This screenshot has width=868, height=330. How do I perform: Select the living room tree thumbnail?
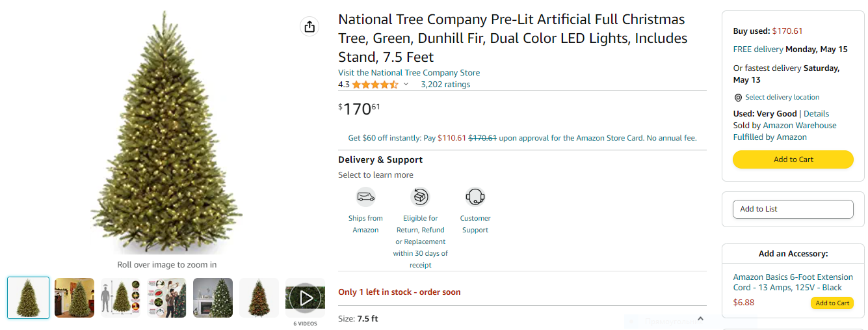75,298
